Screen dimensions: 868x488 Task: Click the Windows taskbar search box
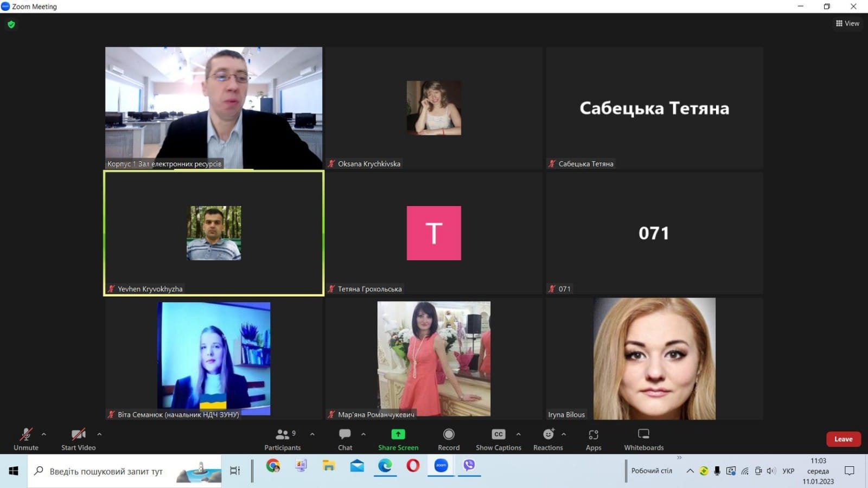point(125,471)
